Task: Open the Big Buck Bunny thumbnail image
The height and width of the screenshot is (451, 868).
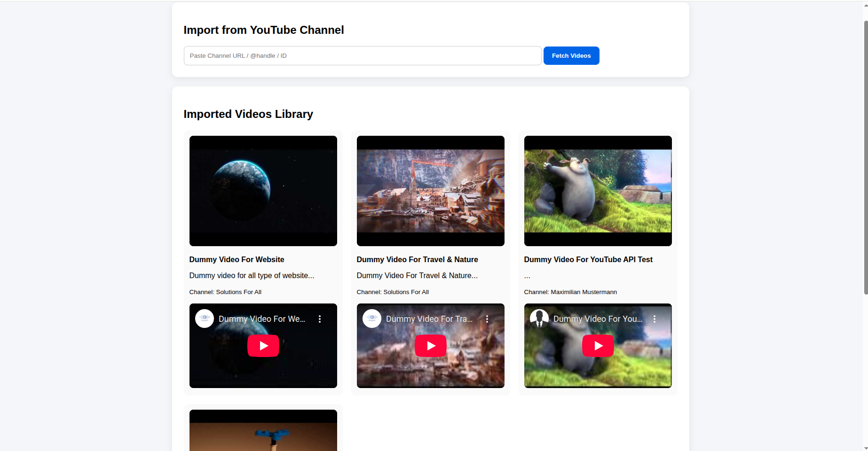Action: (x=598, y=191)
